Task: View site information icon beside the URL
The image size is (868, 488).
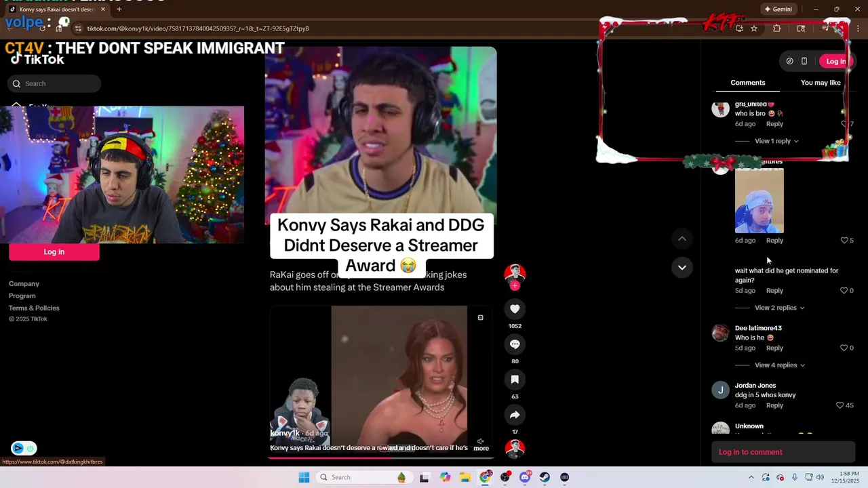Action: [x=78, y=28]
